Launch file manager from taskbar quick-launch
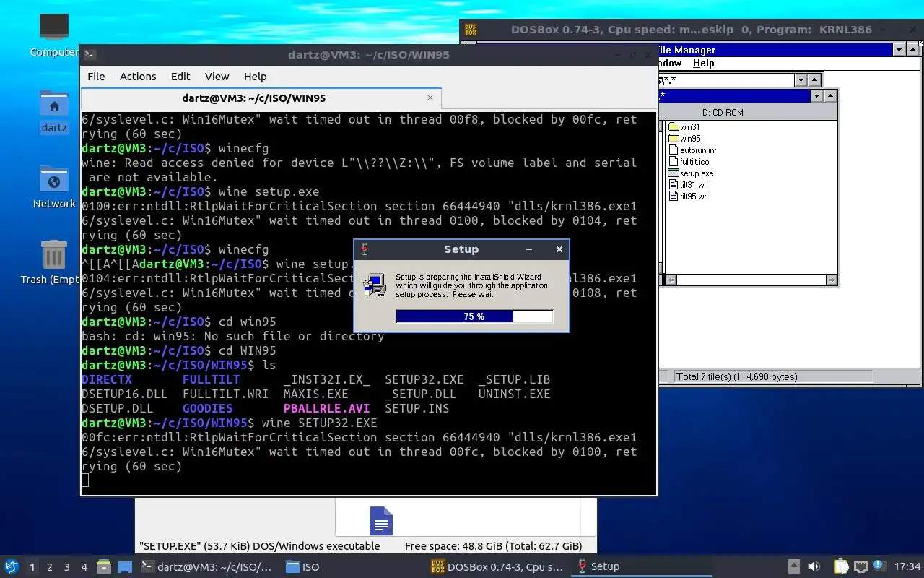The width and height of the screenshot is (924, 578). coord(103,566)
